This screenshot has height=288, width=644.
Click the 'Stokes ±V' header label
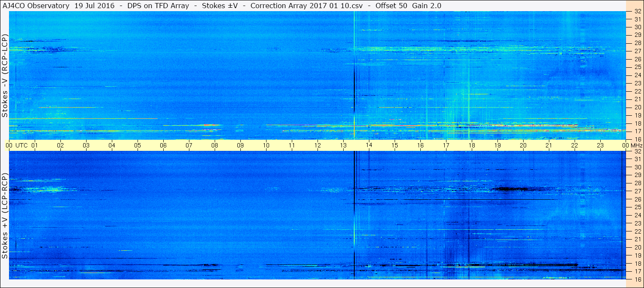(x=220, y=6)
